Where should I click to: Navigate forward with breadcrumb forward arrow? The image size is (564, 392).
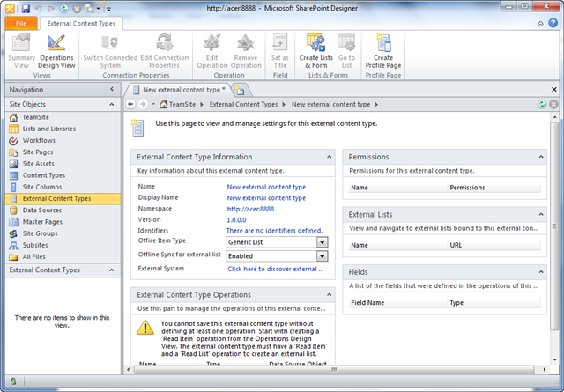coord(143,104)
